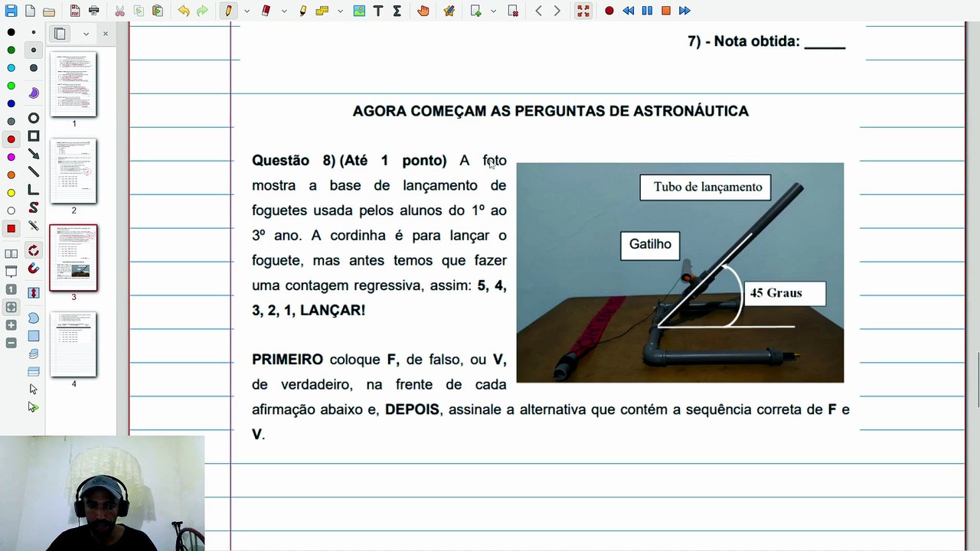The image size is (980, 551).
Task: Select the Text tool
Action: point(378,11)
